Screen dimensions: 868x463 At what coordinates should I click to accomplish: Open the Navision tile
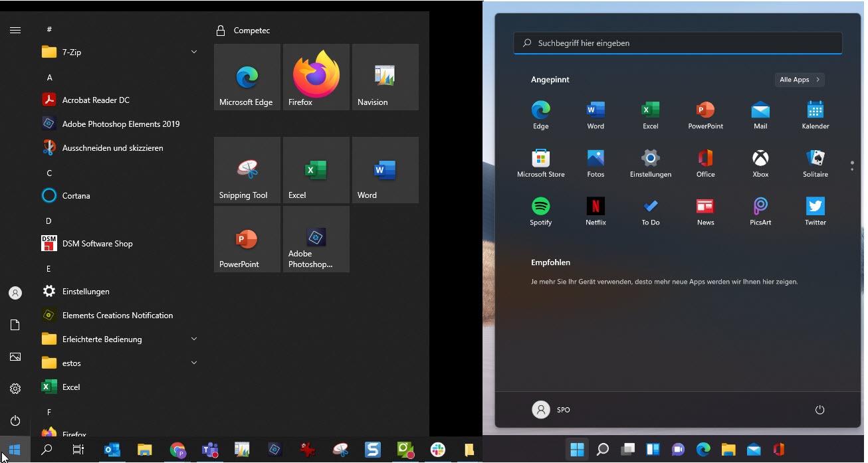(385, 77)
